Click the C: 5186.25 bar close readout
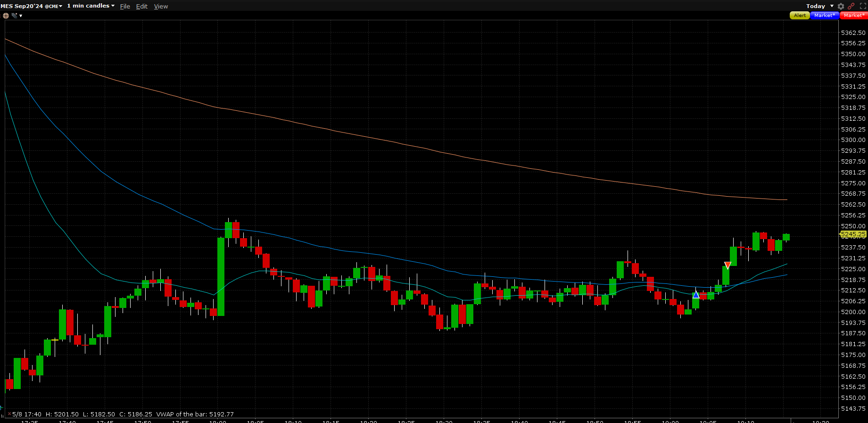The width and height of the screenshot is (868, 423). pyautogui.click(x=136, y=415)
